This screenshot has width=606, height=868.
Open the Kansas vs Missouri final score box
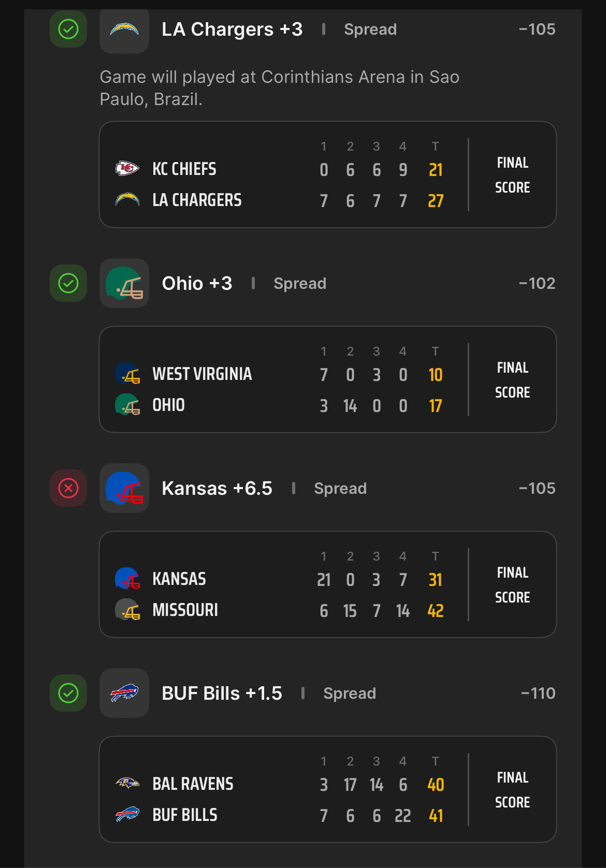pyautogui.click(x=328, y=584)
